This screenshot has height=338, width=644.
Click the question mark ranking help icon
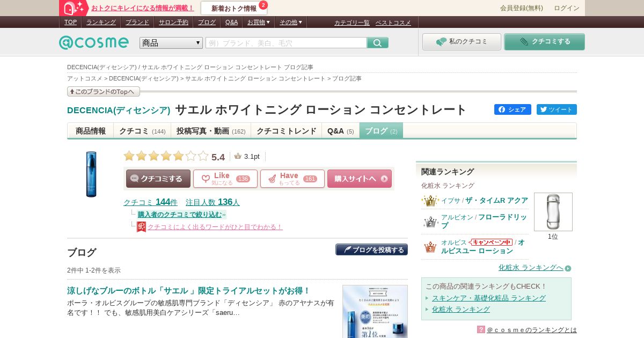[481, 329]
